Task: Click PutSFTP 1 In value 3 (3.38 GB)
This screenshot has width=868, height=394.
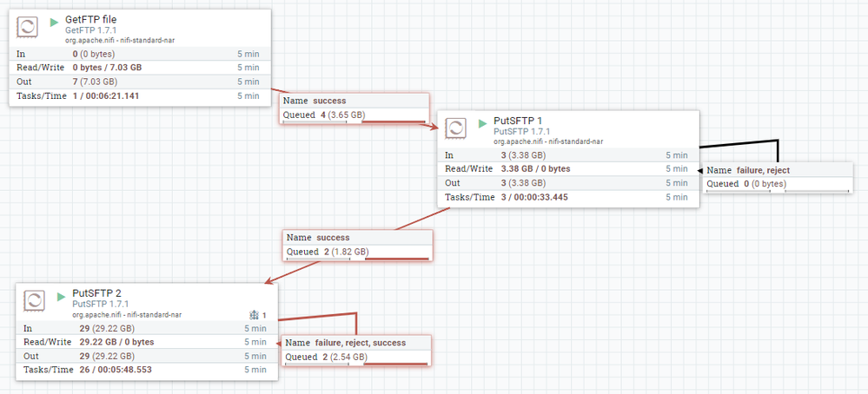Action: coord(523,154)
